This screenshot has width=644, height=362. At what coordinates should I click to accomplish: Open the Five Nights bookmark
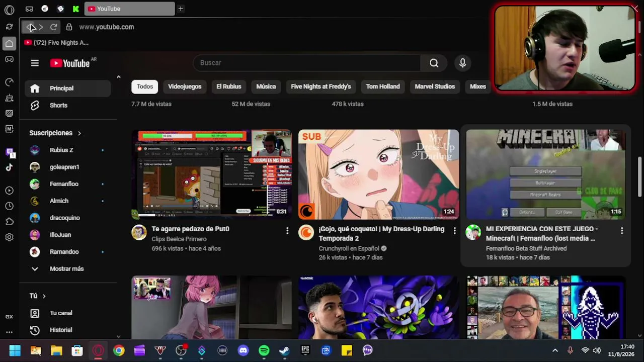pos(56,43)
